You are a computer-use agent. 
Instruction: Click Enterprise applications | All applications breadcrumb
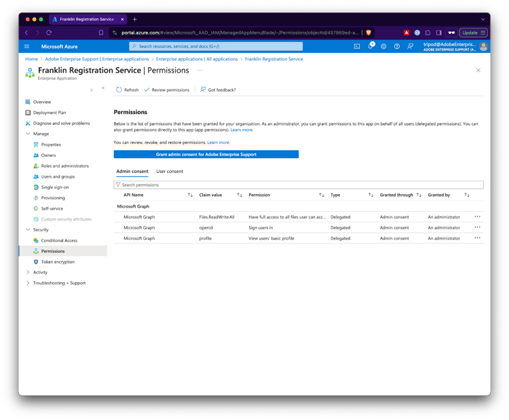[197, 59]
